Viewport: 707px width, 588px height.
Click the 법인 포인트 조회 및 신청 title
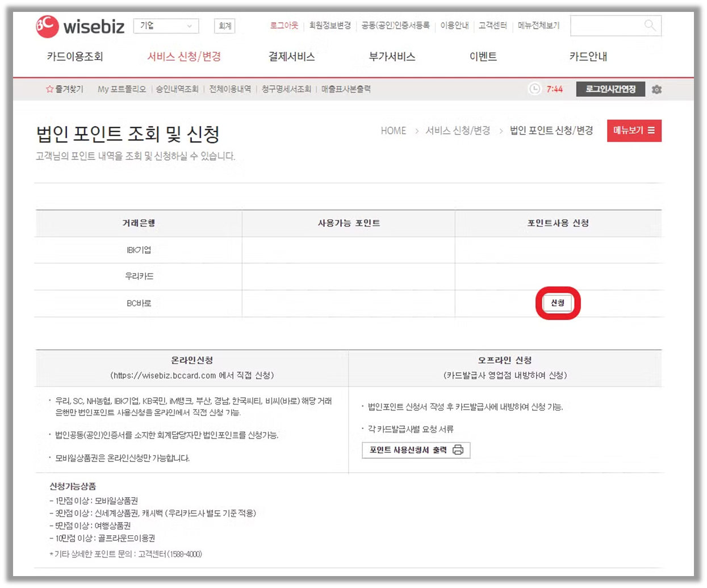128,134
